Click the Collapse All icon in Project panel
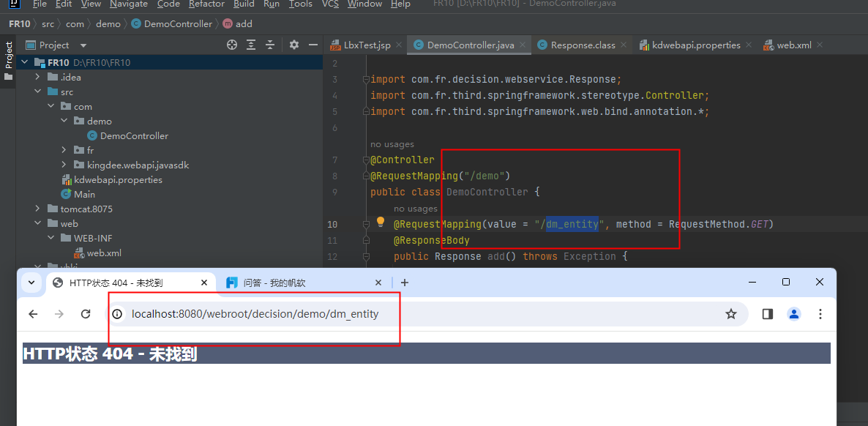Screen dimensions: 868x426 270,45
